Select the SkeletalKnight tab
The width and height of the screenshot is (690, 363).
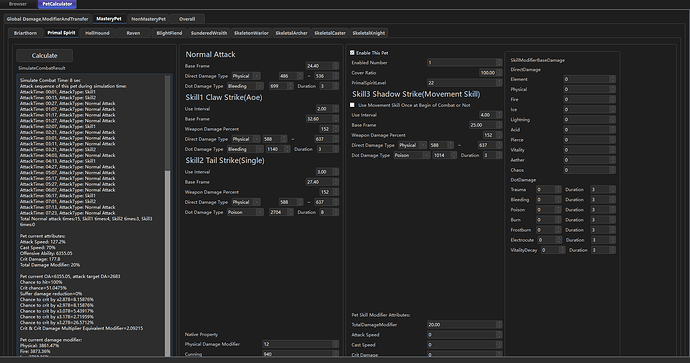click(x=369, y=33)
